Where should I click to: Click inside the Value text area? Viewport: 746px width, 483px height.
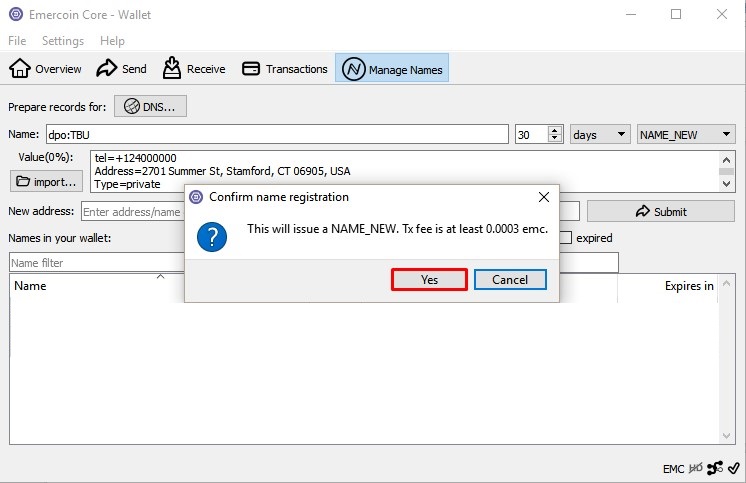[x=404, y=171]
